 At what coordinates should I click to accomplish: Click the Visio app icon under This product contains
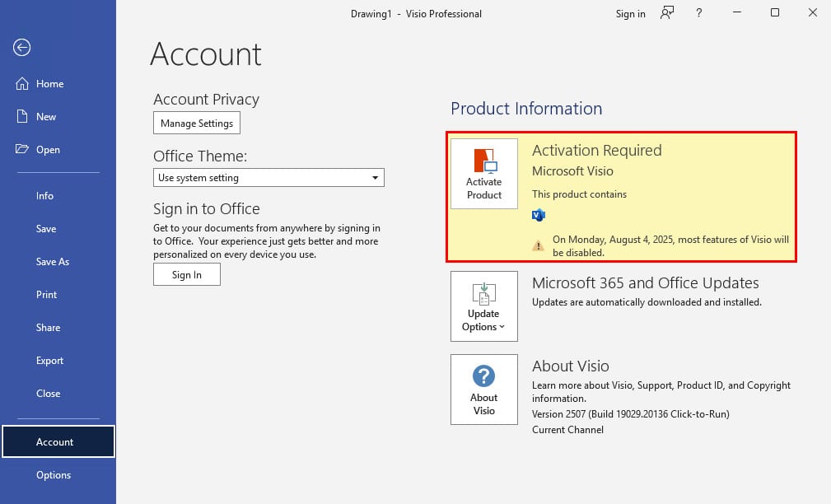coord(539,215)
